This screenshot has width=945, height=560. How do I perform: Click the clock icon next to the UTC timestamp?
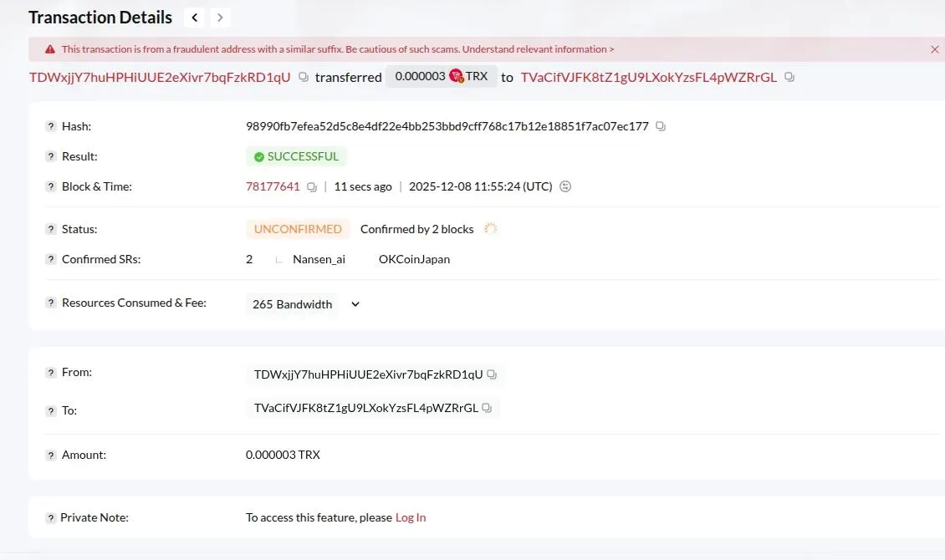point(564,186)
